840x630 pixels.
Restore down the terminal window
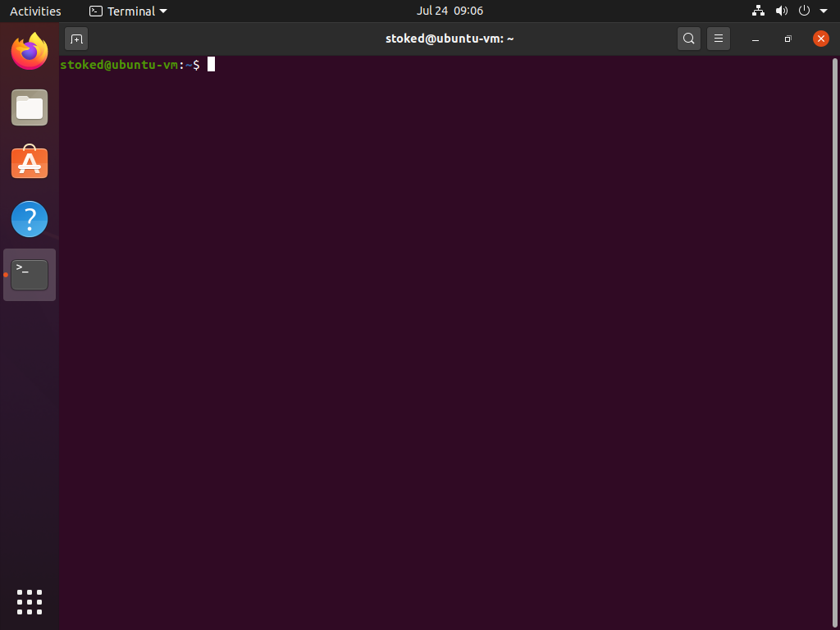coord(787,39)
